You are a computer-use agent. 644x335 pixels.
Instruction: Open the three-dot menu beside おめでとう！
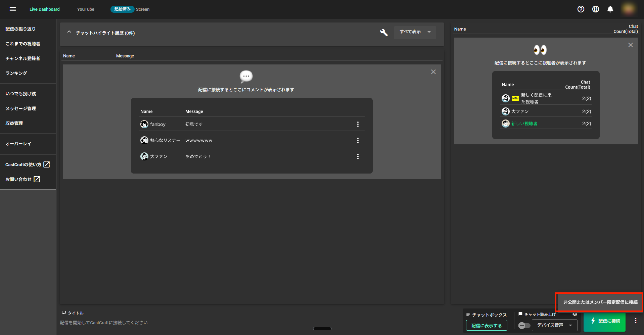click(358, 156)
